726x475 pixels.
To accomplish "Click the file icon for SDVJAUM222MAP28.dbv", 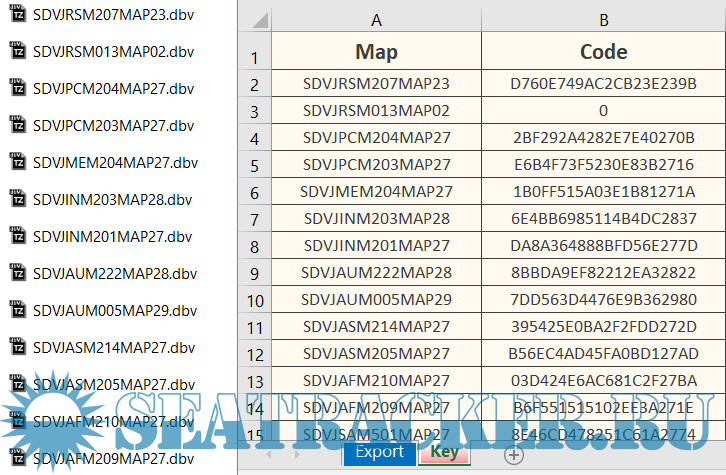I will pyautogui.click(x=17, y=273).
